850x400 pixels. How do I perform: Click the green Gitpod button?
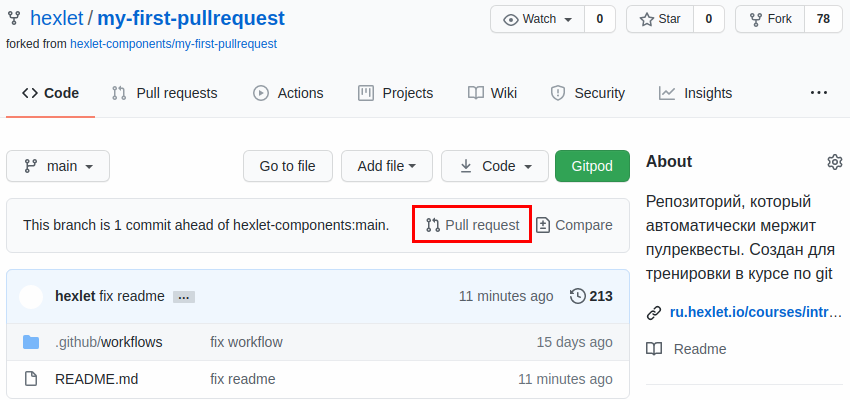point(592,166)
